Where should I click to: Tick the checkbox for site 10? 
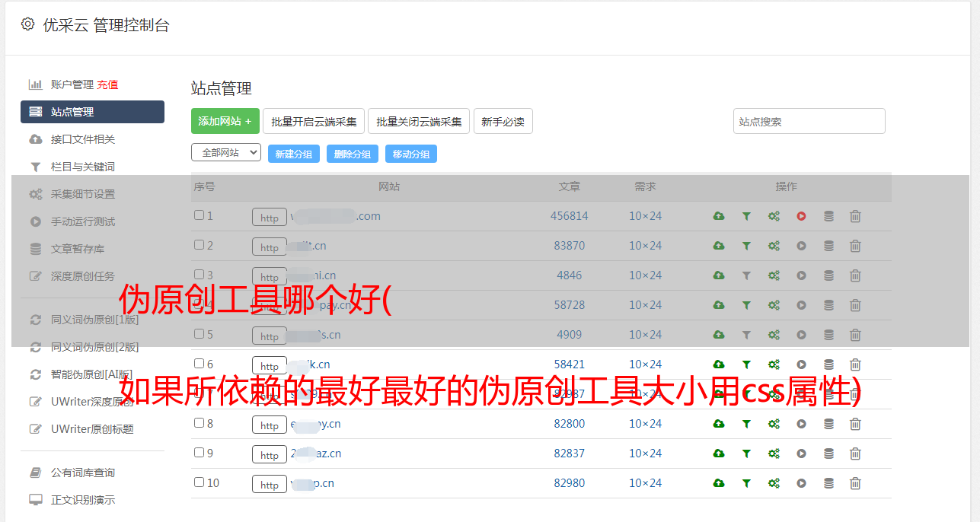(x=199, y=482)
